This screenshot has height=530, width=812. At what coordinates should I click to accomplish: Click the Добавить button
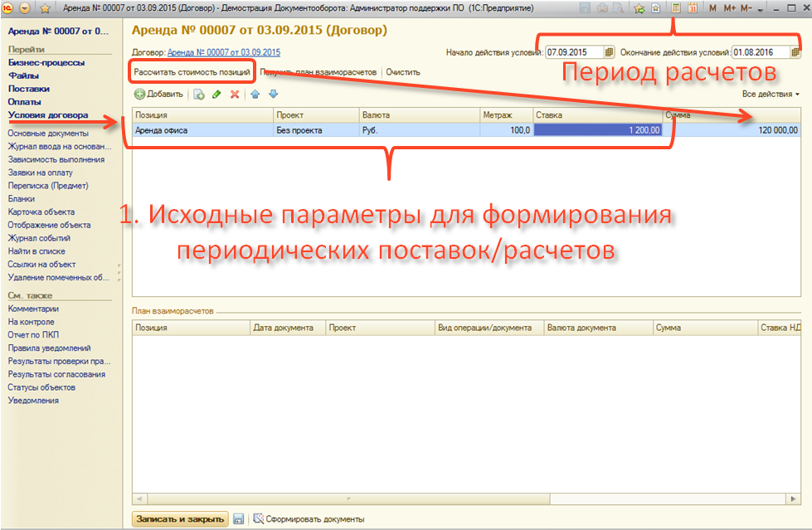tap(159, 95)
